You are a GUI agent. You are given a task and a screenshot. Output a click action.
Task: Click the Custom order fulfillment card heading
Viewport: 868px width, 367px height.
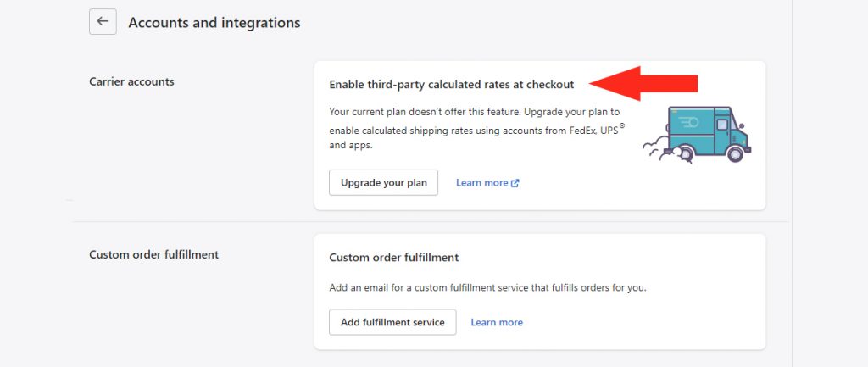393,258
